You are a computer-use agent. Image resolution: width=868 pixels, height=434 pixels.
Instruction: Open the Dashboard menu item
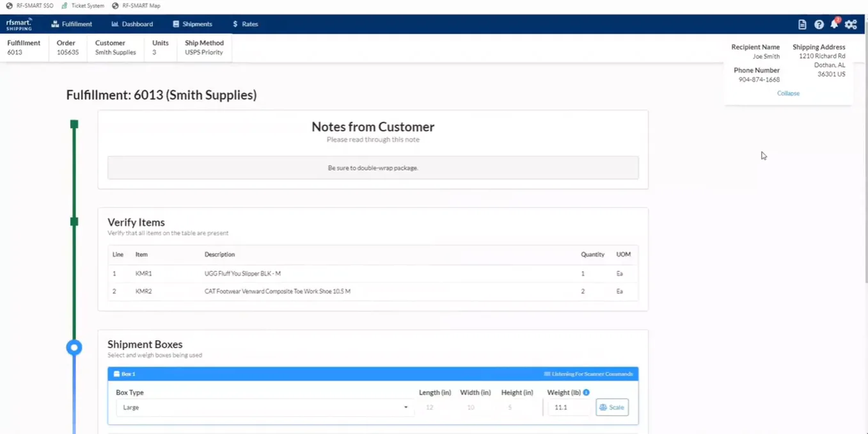pyautogui.click(x=132, y=24)
